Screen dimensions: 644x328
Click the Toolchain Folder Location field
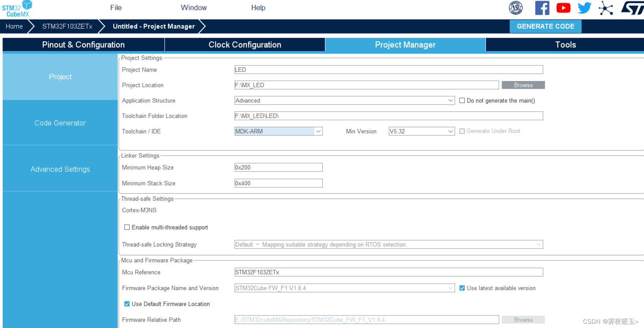pos(389,116)
